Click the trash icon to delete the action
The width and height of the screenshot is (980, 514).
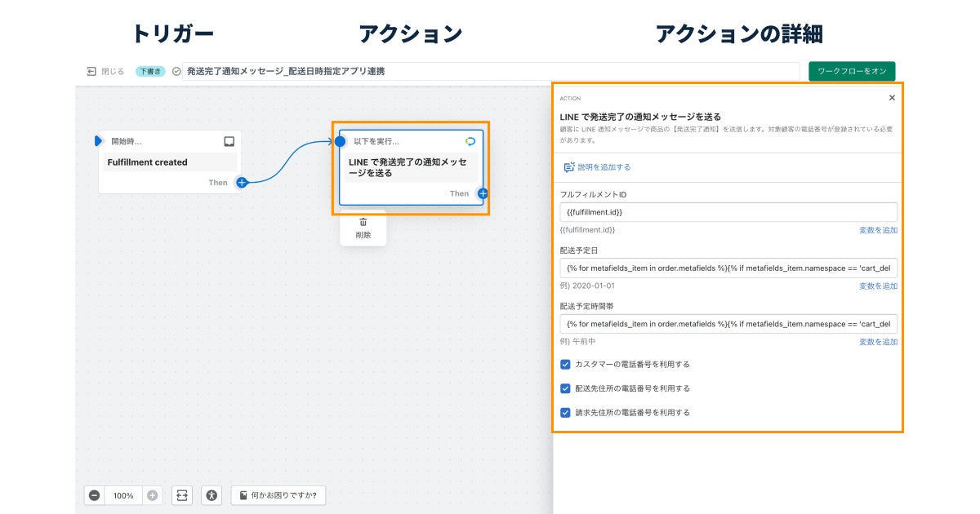(363, 221)
